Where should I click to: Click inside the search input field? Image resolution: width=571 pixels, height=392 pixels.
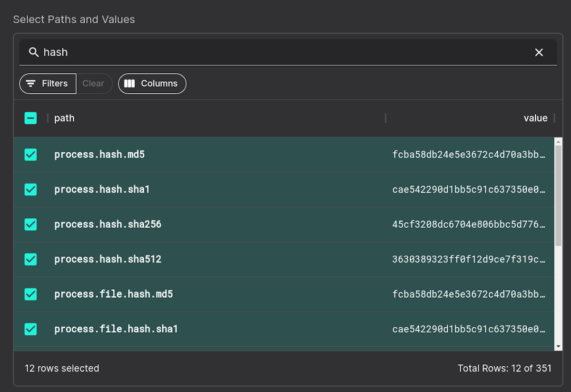tap(190, 52)
